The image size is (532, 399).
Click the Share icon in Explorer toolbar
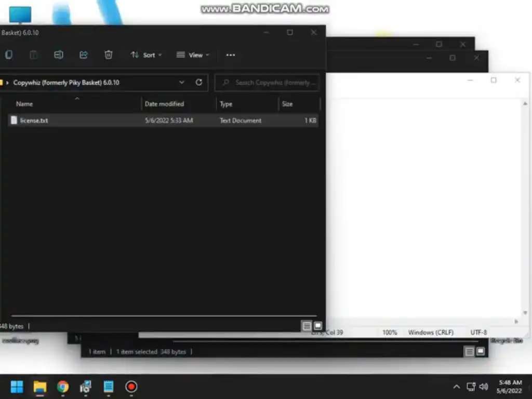[x=84, y=55]
